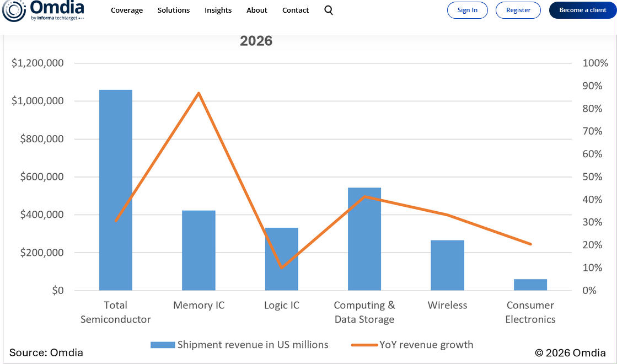
Task: Open the Solutions menu
Action: 174,10
